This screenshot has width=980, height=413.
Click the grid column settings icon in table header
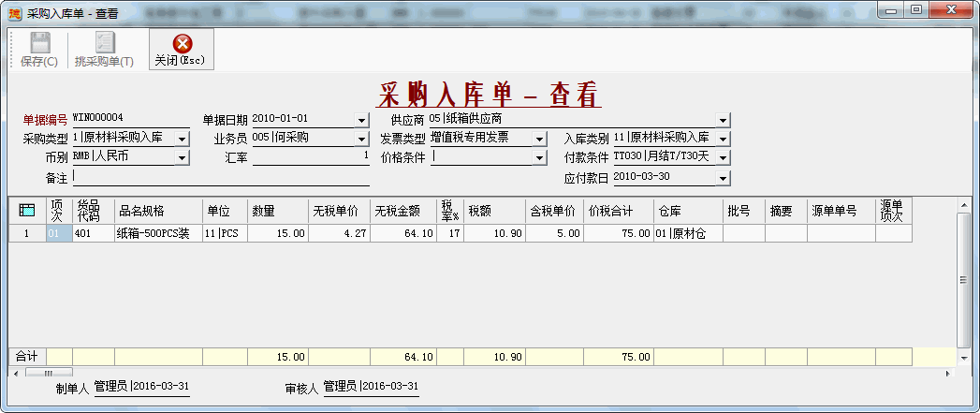coord(27,211)
